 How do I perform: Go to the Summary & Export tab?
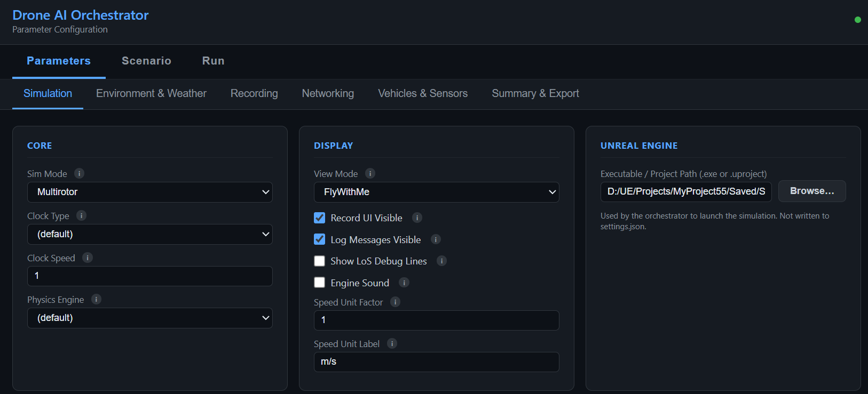click(535, 93)
